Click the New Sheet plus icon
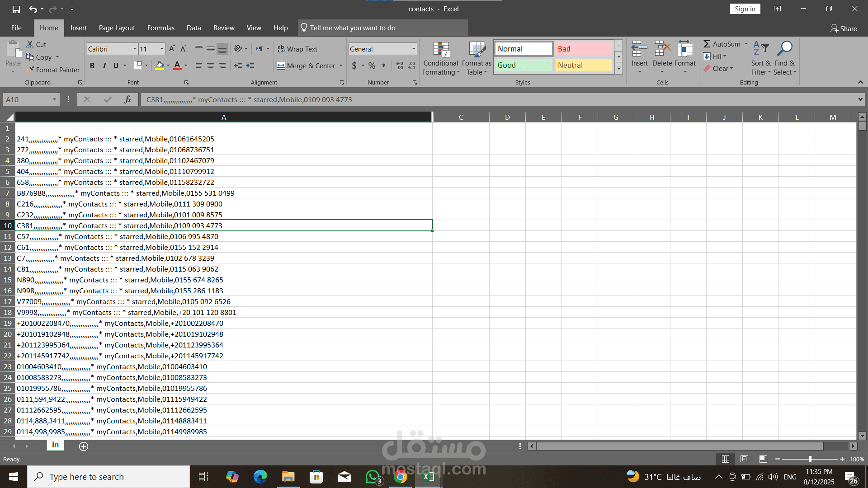 [84, 446]
